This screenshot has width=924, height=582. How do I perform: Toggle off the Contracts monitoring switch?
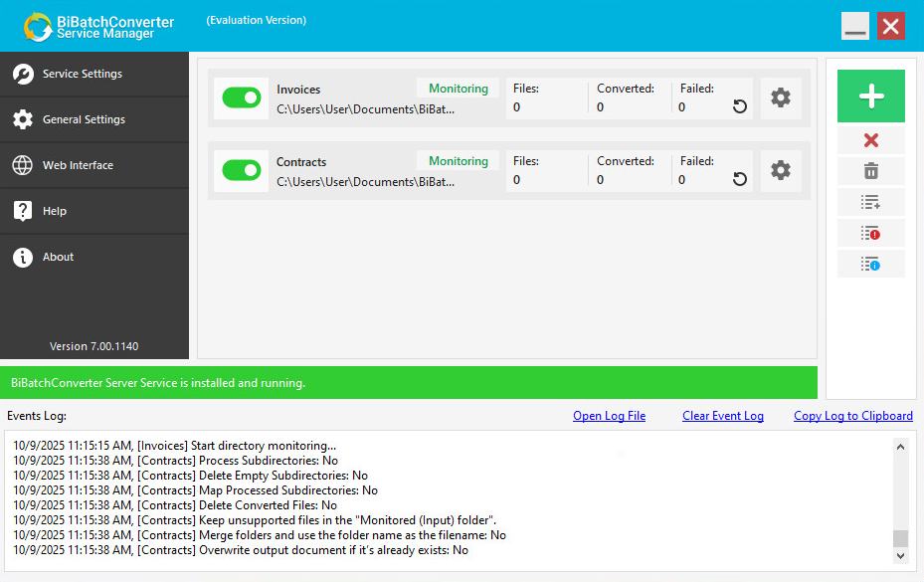(x=241, y=170)
